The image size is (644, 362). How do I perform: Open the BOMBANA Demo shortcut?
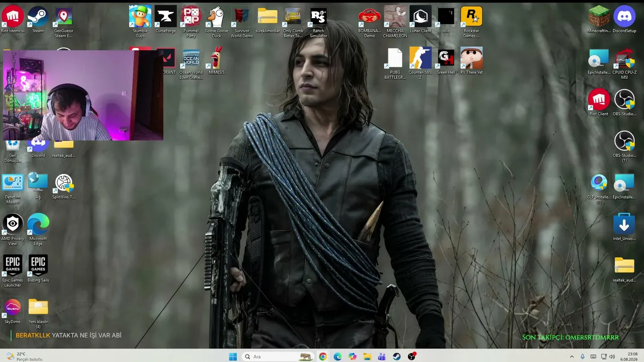pos(369,22)
